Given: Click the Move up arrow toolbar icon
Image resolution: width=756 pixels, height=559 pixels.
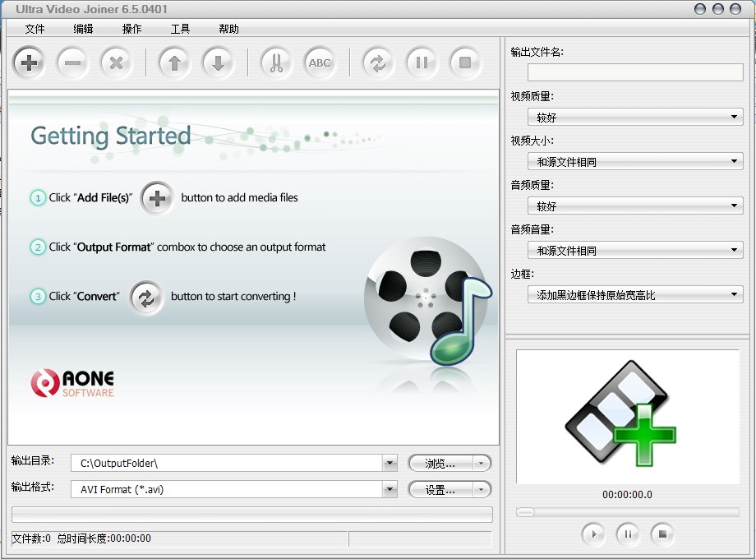Looking at the screenshot, I should click(x=174, y=63).
